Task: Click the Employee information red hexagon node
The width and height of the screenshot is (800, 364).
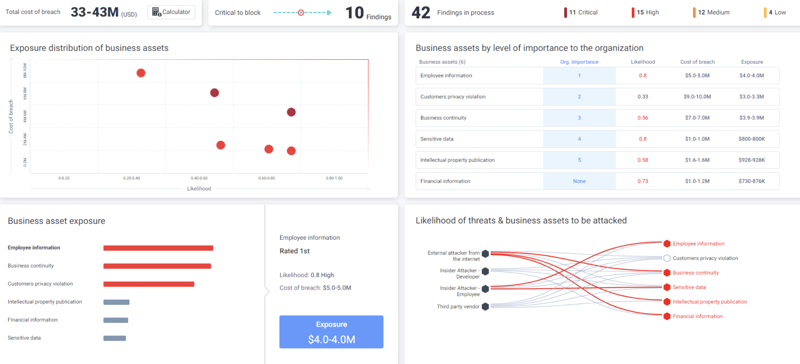Action: pyautogui.click(x=667, y=244)
